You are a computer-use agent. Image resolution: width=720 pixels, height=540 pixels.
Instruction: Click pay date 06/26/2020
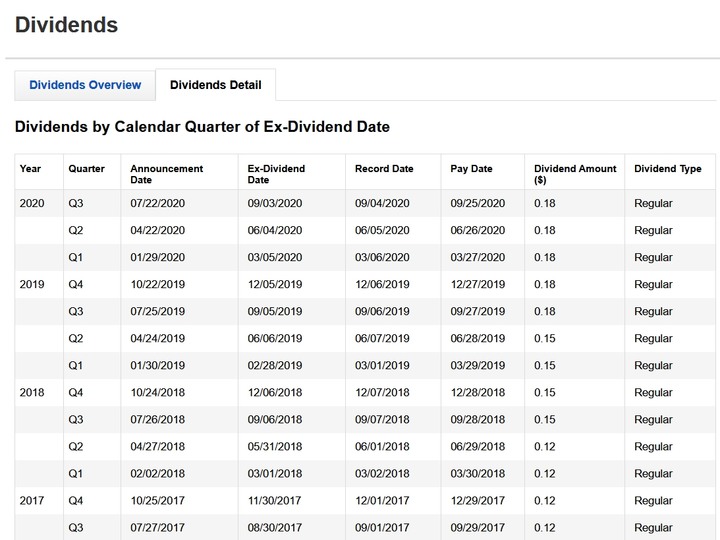(x=478, y=230)
